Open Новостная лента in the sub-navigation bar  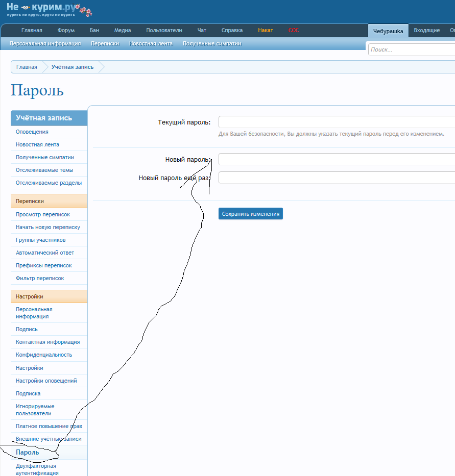151,44
